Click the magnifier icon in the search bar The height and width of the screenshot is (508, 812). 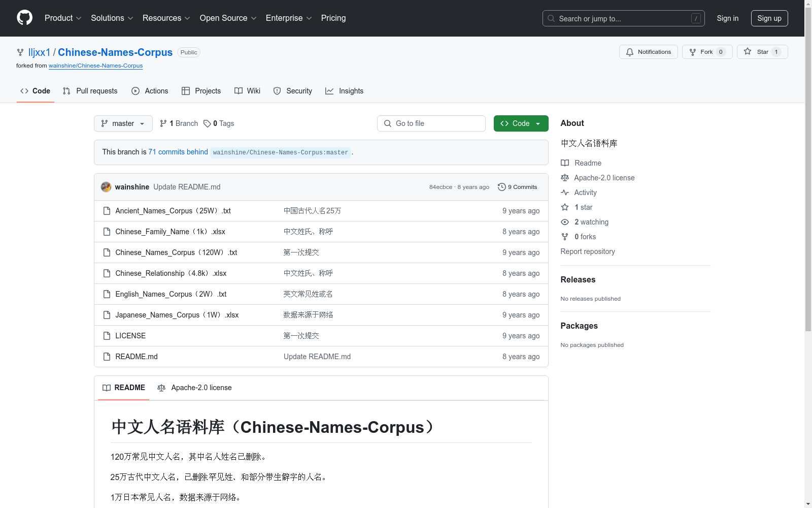click(x=551, y=18)
